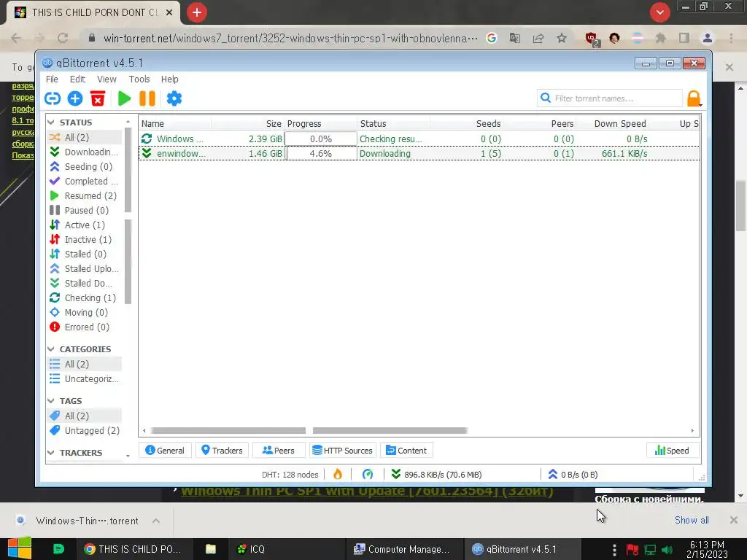Bookmark the page with Chrome star icon
The image size is (747, 560).
562,38
